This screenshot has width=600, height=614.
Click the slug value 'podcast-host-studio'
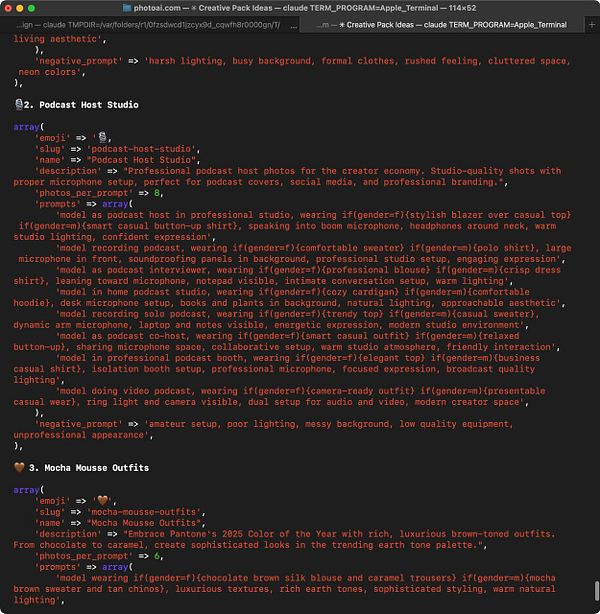(141, 149)
